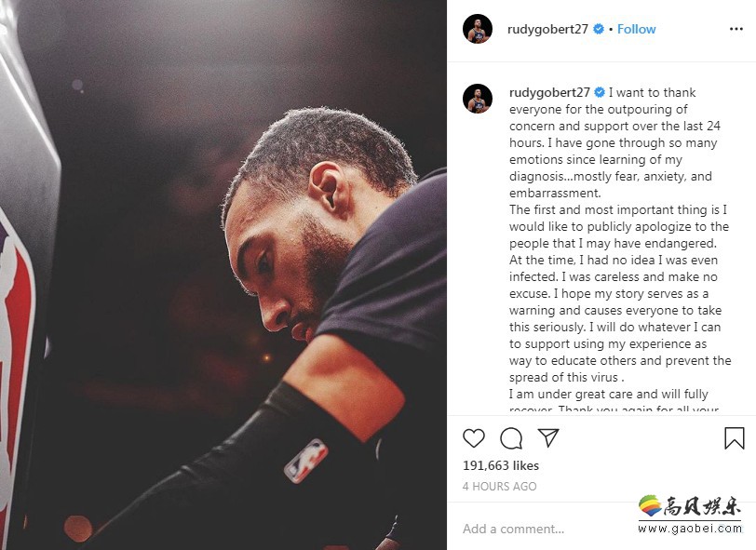Screen dimensions: 756x550
Task: Open rudygobert27 username in caption
Action: [x=549, y=92]
